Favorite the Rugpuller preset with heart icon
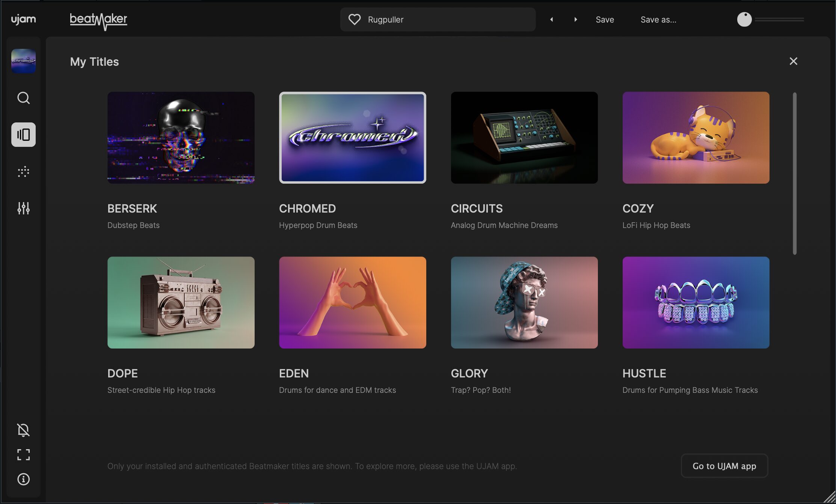This screenshot has width=836, height=504. [354, 20]
